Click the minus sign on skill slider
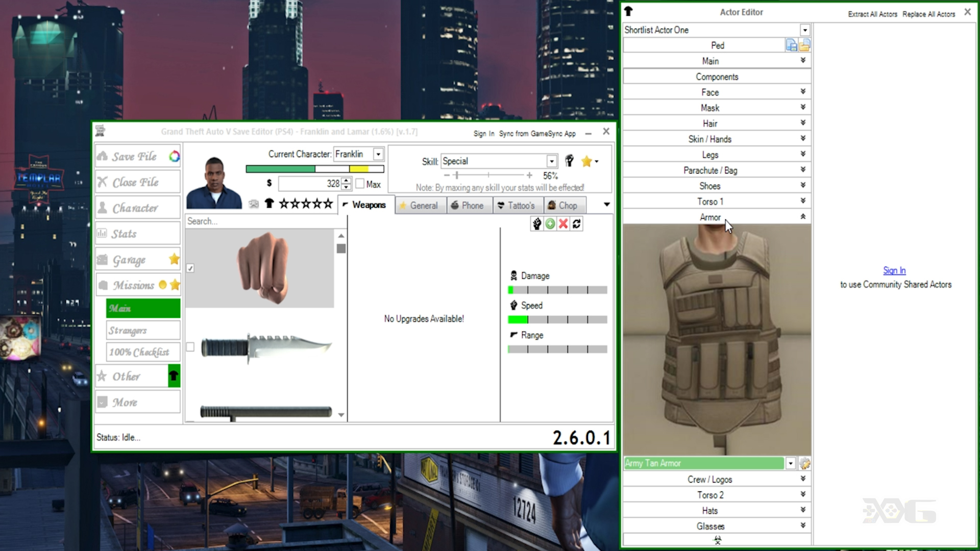 pos(447,175)
